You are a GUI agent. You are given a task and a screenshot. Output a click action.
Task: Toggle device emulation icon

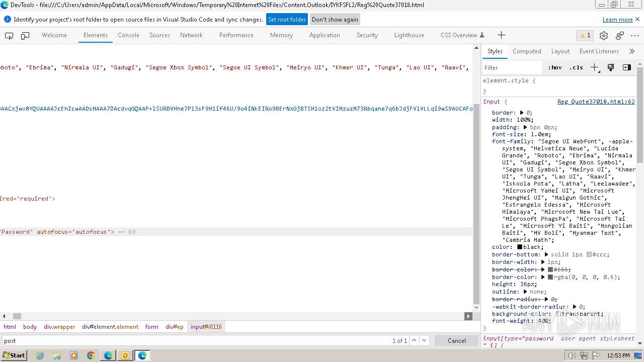pyautogui.click(x=25, y=35)
